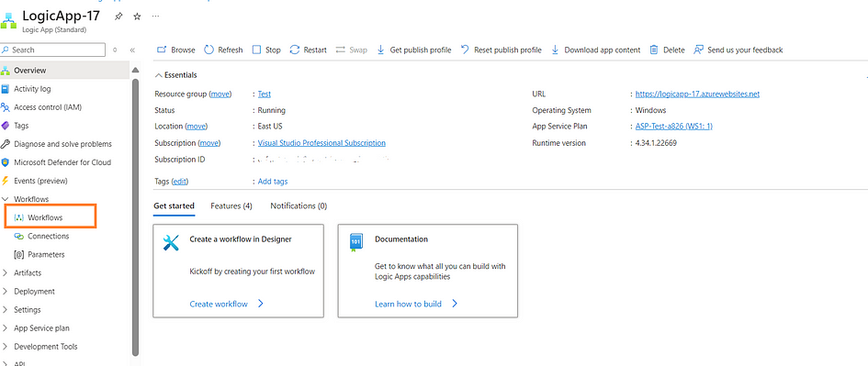Image resolution: width=868 pixels, height=366 pixels.
Task: Click the sidebar Search field
Action: (52, 50)
